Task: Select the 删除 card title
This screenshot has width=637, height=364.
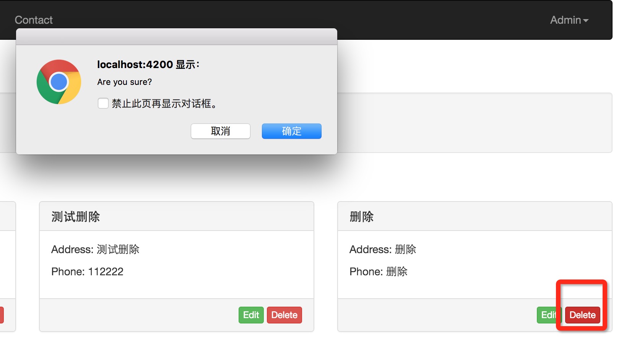Action: coord(362,217)
